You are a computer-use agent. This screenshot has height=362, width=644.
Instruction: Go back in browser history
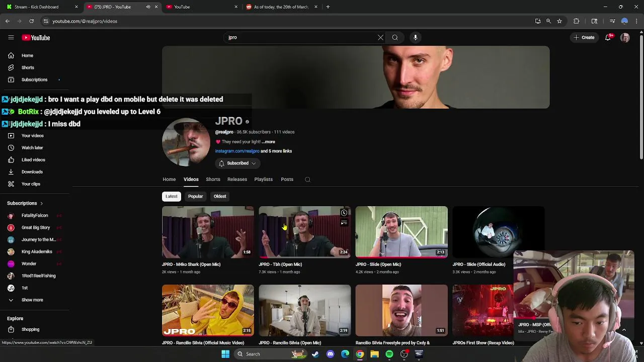[8, 21]
